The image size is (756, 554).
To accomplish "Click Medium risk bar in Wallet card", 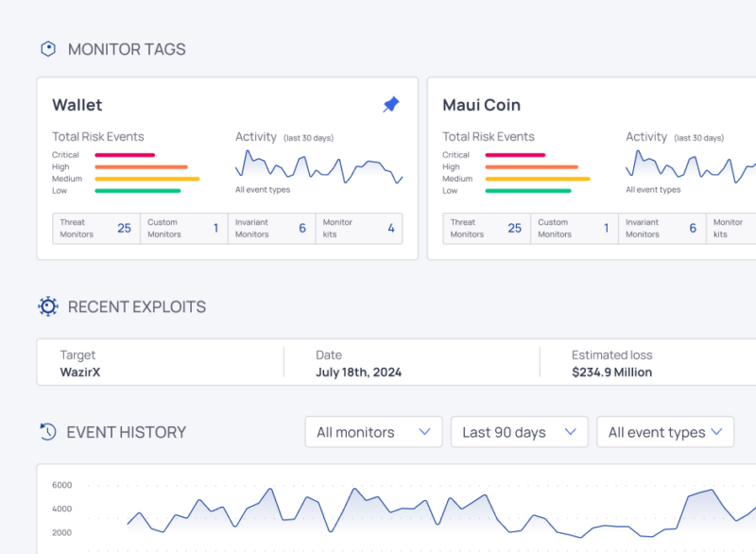I will click(146, 179).
